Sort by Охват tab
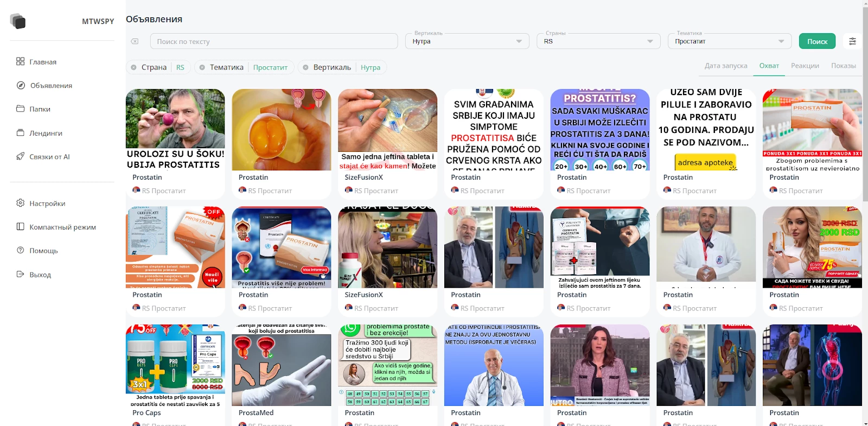The height and width of the screenshot is (426, 868). (x=769, y=66)
